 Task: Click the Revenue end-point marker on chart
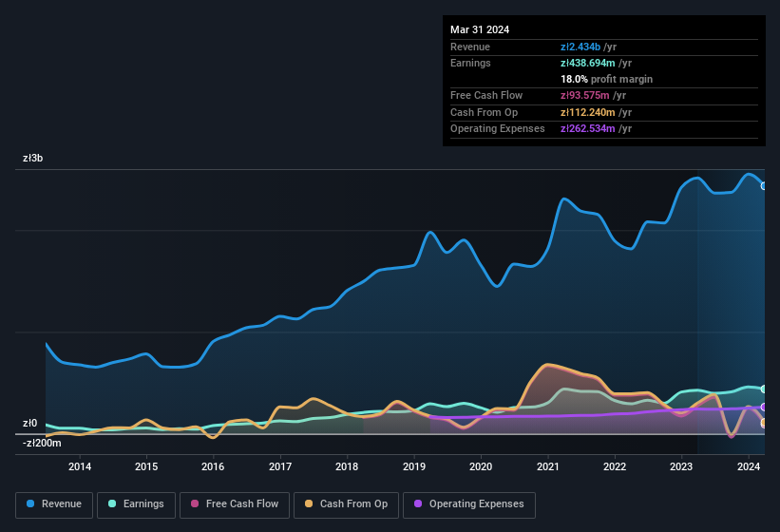[764, 186]
